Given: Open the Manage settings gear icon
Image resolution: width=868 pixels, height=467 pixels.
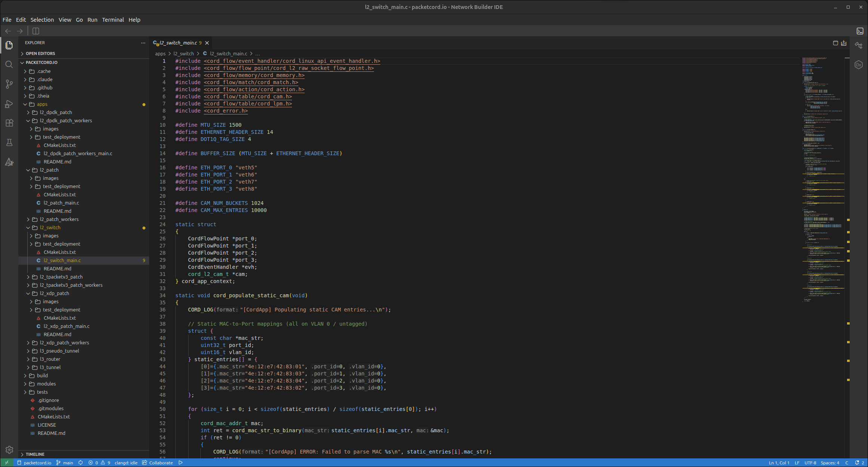Looking at the screenshot, I should pyautogui.click(x=9, y=450).
